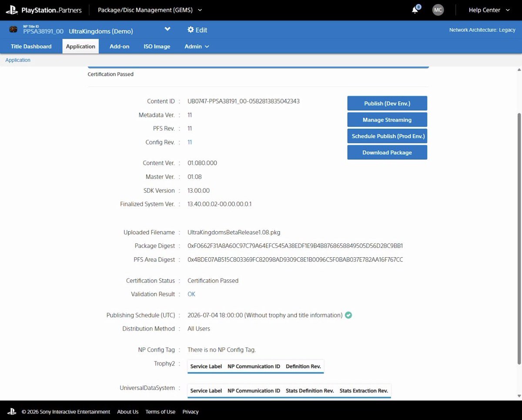Screen dimensions: 522x420
Task: Click the PlayStation Partners logo
Action: pyautogui.click(x=44, y=10)
